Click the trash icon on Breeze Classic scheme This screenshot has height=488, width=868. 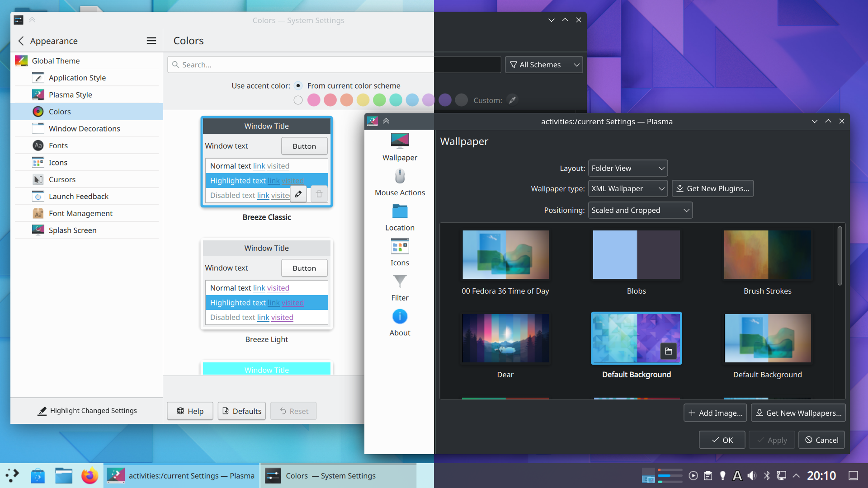pyautogui.click(x=319, y=194)
